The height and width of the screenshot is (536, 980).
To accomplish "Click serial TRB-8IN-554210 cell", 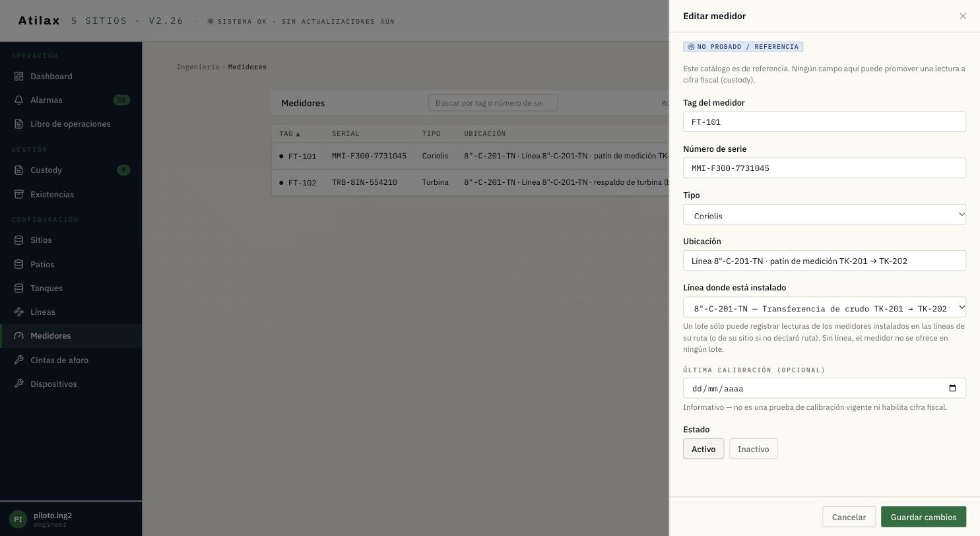I will tap(364, 182).
